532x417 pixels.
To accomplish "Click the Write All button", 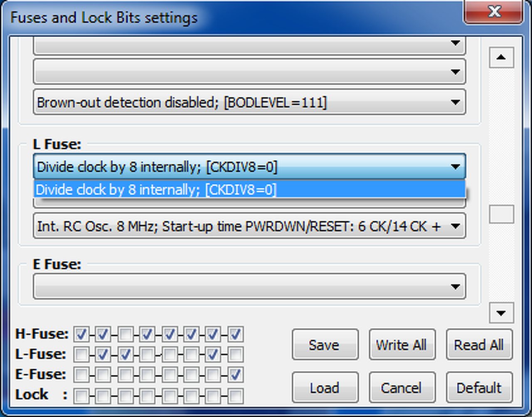I will pos(402,345).
